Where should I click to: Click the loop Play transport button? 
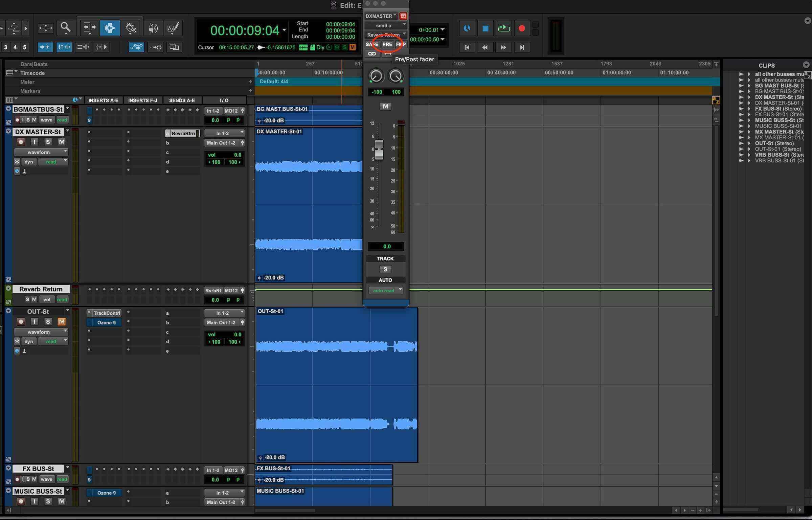503,28
